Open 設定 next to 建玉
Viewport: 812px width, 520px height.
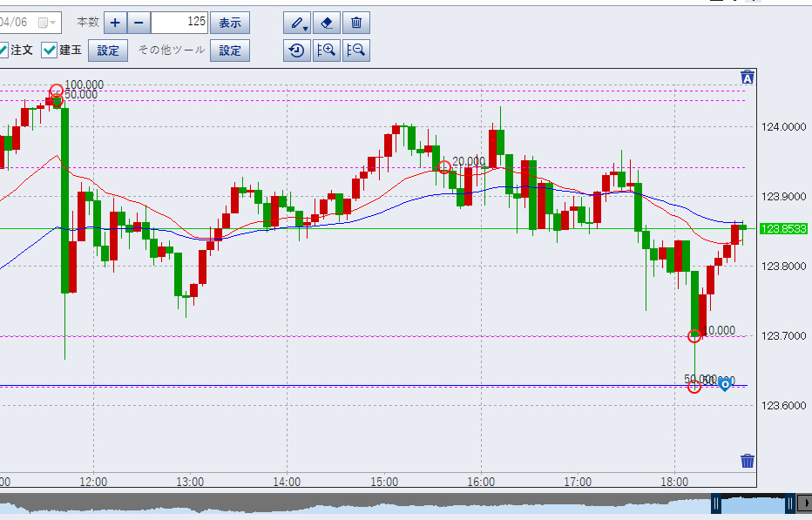tap(108, 51)
